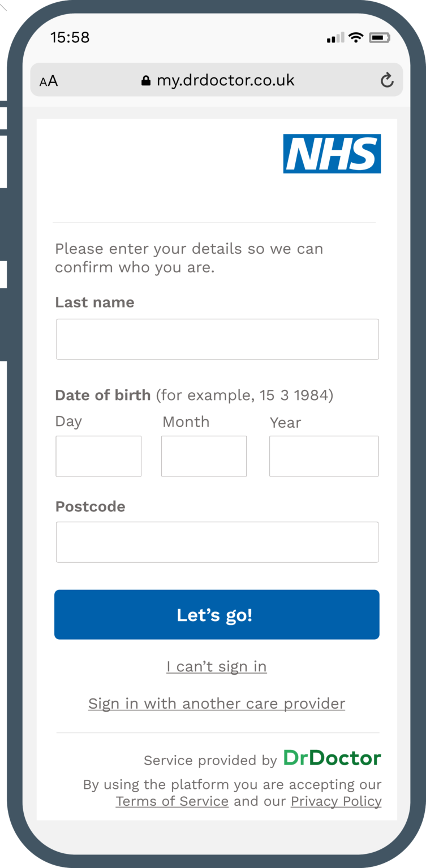This screenshot has height=868, width=426.
Task: Click the NHS logo
Action: (332, 154)
